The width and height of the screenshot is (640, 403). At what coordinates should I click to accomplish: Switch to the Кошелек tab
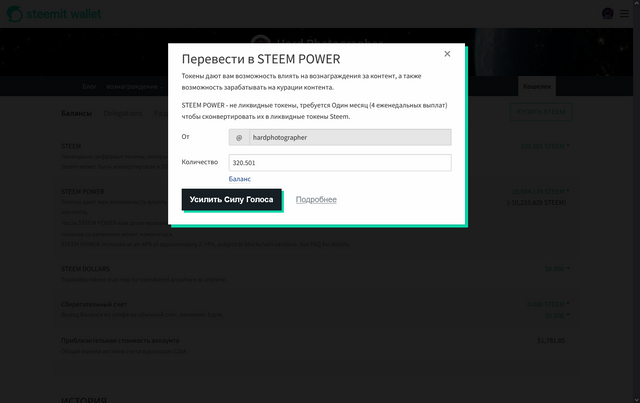pos(537,86)
